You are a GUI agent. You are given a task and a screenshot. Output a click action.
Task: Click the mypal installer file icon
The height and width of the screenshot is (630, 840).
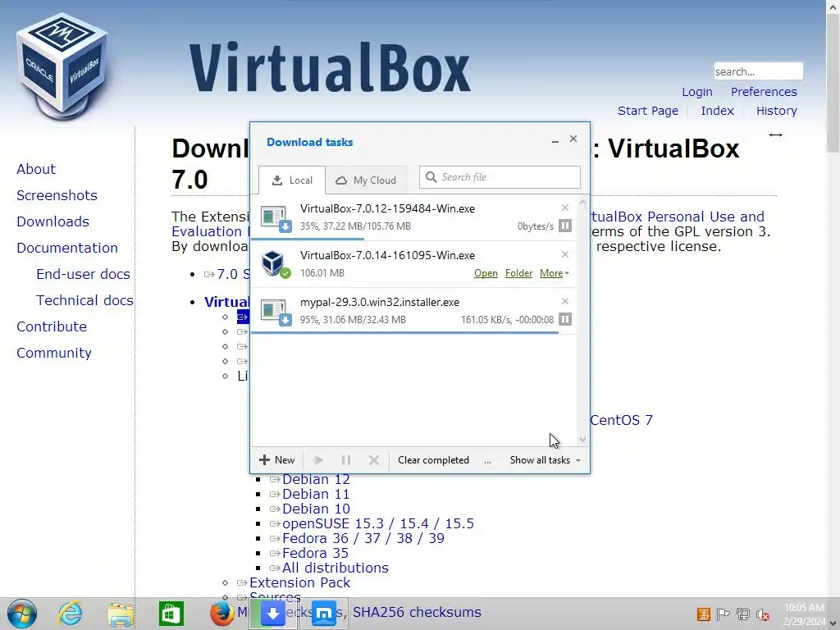coord(276,311)
